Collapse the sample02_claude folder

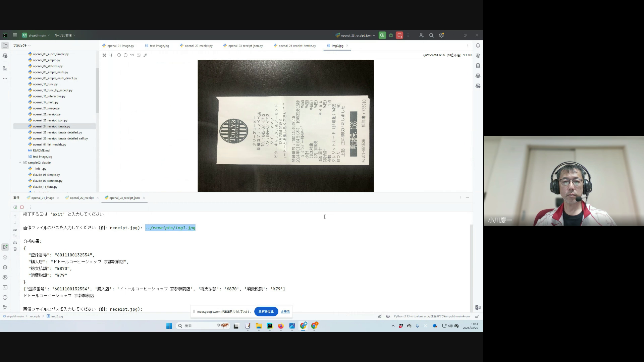pos(20,163)
